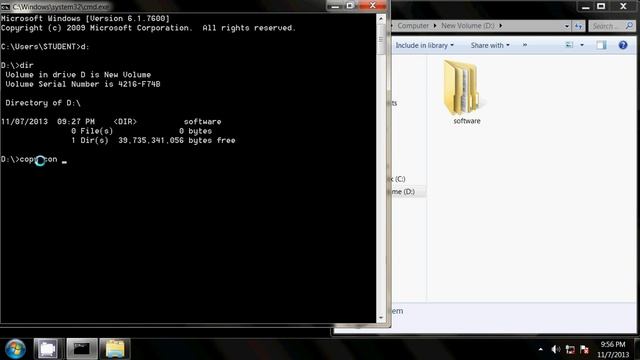Open the first pinned taskbar program
Image resolution: width=640 pixels, height=360 pixels.
point(47,349)
